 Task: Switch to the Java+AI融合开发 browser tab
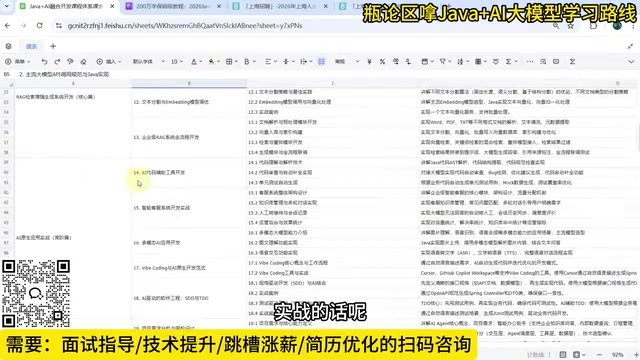coord(67,7)
